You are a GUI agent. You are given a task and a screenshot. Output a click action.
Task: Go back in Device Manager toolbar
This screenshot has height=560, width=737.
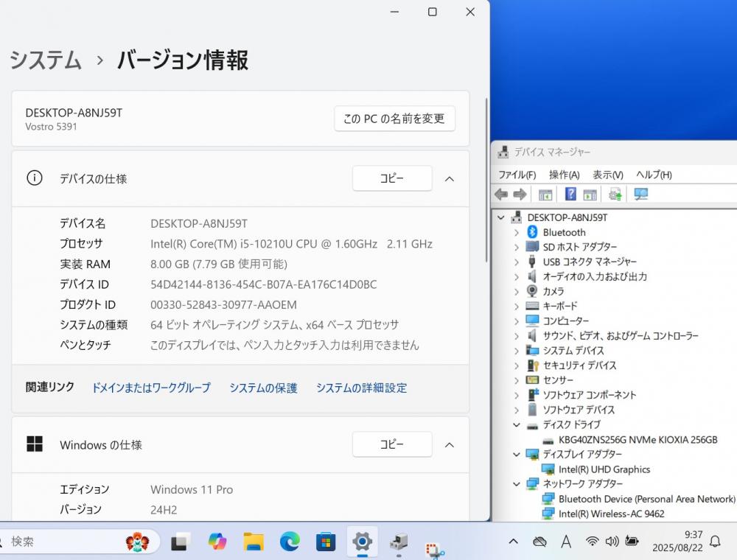click(501, 194)
